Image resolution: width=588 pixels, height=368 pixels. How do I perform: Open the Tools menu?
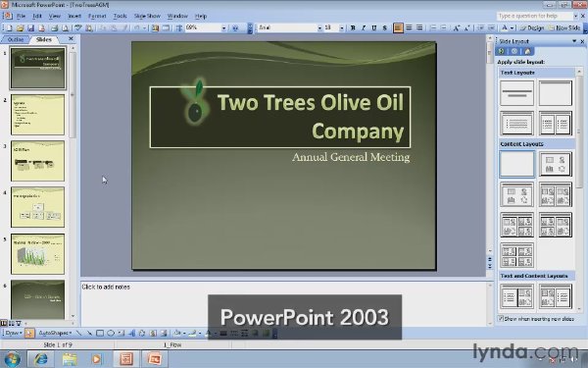120,16
